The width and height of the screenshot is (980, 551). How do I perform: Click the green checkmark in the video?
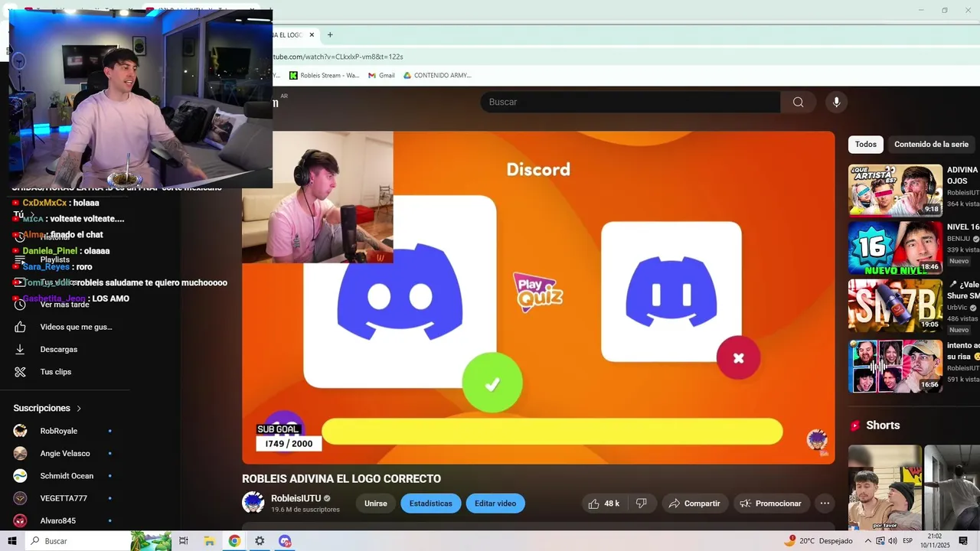[x=492, y=383]
